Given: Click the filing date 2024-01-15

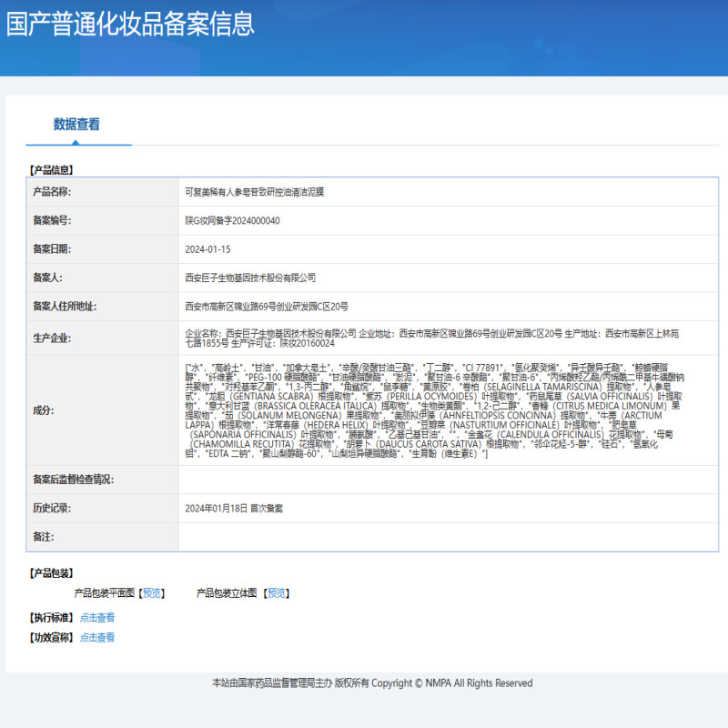Looking at the screenshot, I should (207, 248).
